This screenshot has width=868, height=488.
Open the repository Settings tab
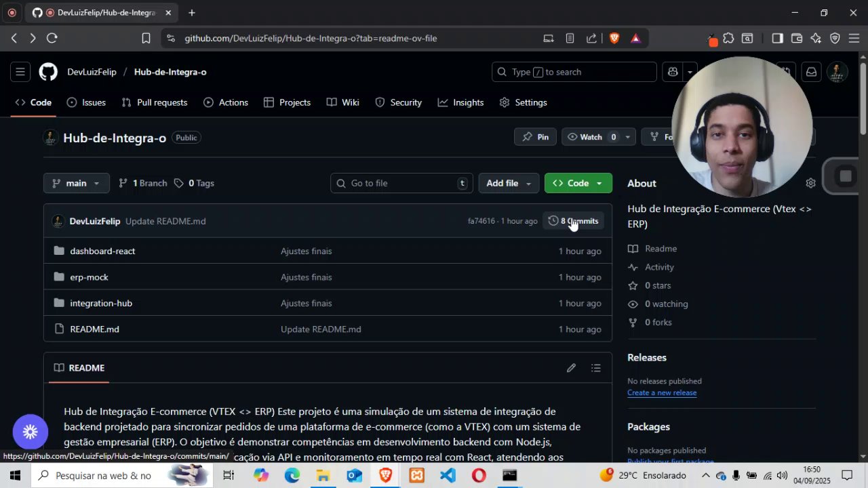pyautogui.click(x=523, y=102)
